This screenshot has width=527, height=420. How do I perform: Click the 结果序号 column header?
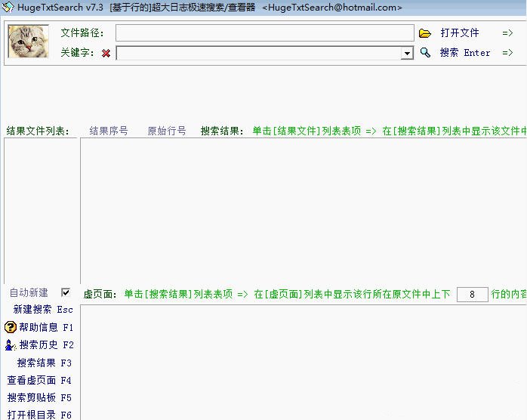click(x=109, y=131)
